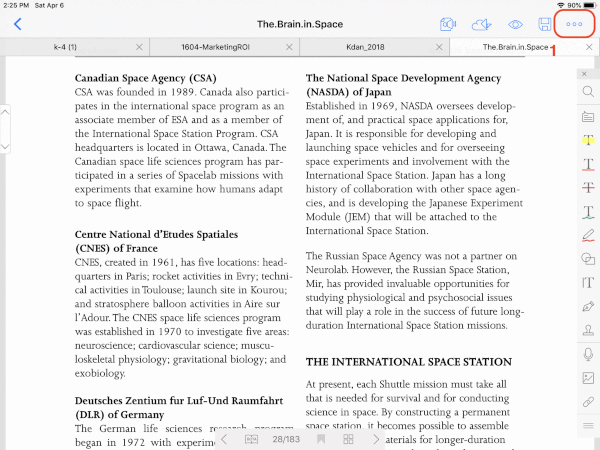Close the 1604-MarketingROI tab
The image size is (600, 450).
(289, 47)
